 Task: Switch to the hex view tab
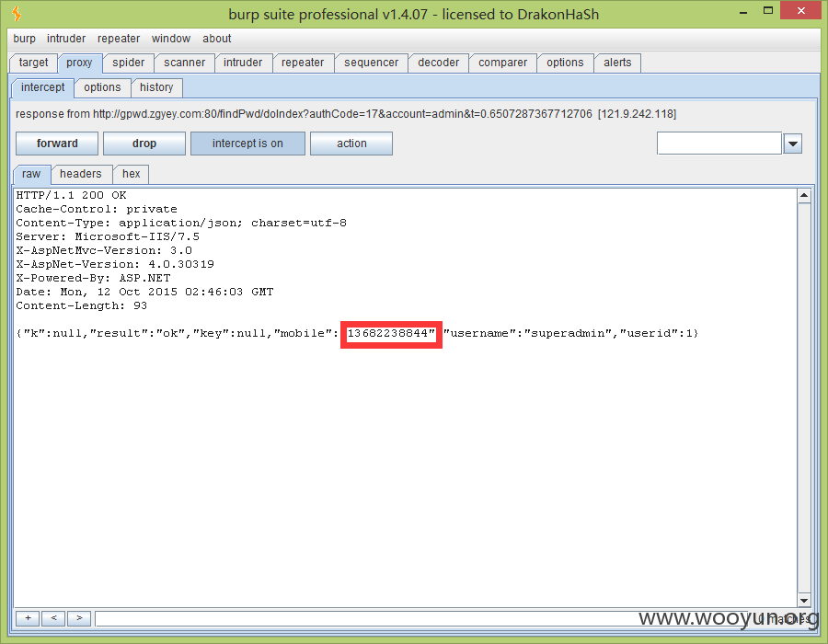132,174
